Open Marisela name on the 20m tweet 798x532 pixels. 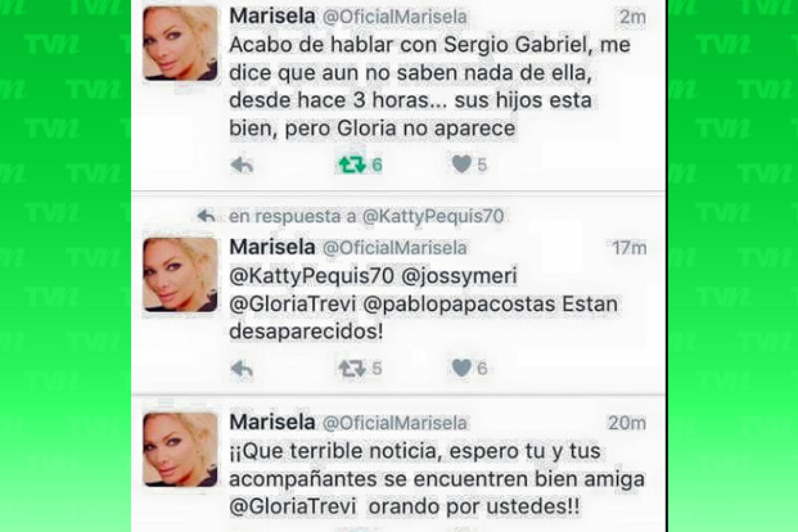272,422
